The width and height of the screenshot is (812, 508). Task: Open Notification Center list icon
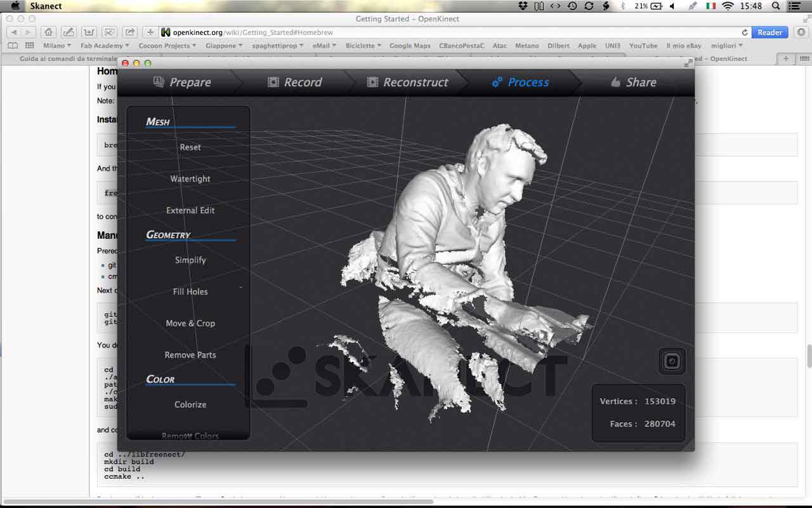point(796,6)
